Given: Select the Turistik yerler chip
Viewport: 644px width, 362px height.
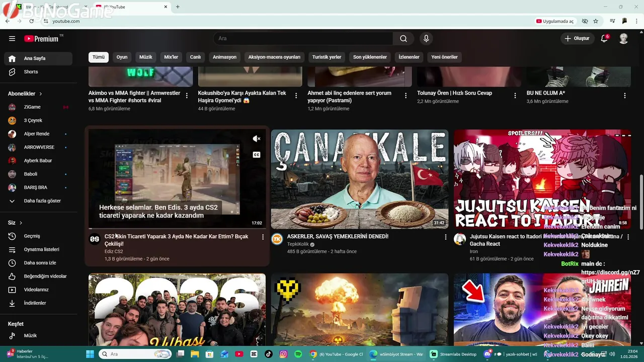Looking at the screenshot, I should tap(327, 57).
